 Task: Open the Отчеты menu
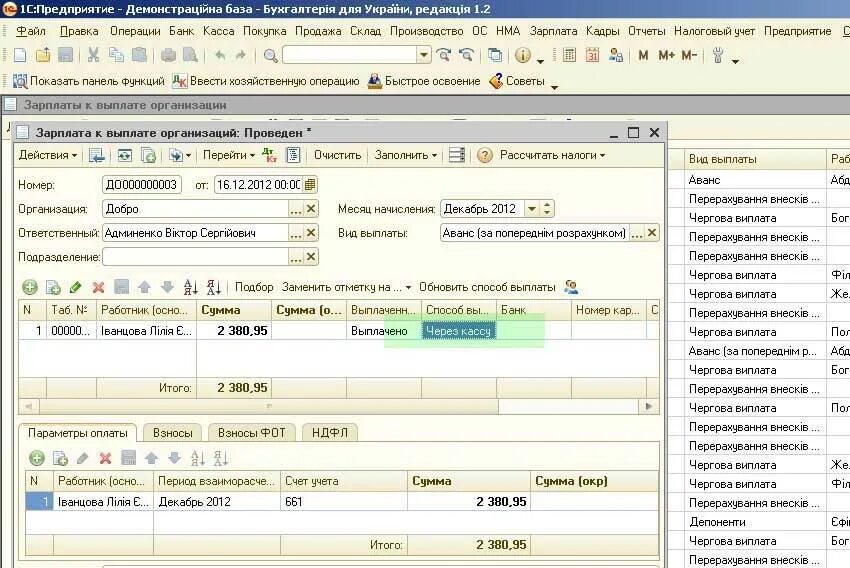646,31
